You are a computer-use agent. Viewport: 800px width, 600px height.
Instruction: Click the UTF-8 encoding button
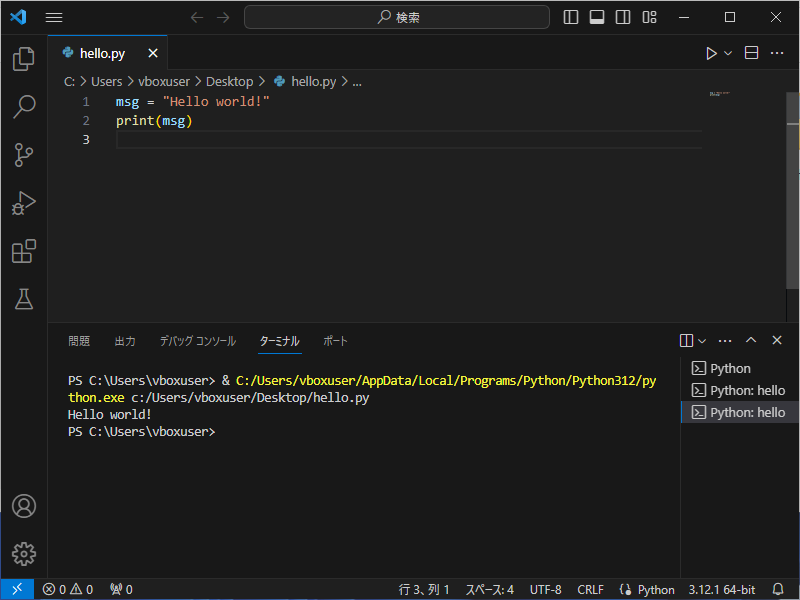coord(545,589)
